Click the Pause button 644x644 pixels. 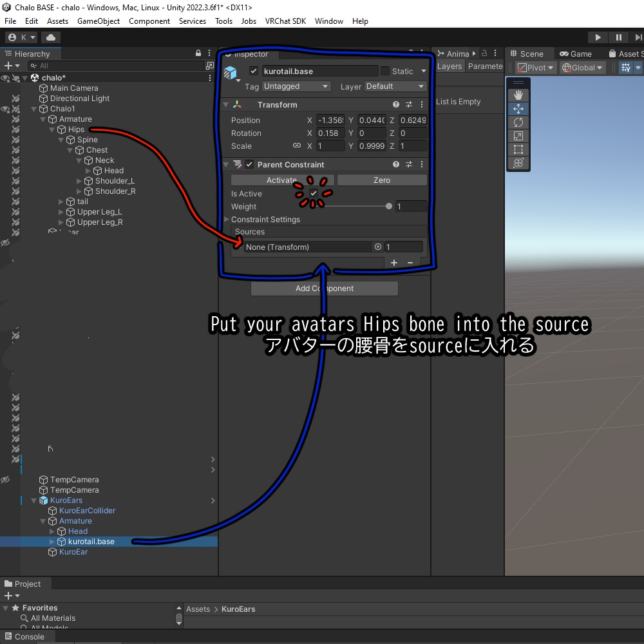pyautogui.click(x=618, y=37)
